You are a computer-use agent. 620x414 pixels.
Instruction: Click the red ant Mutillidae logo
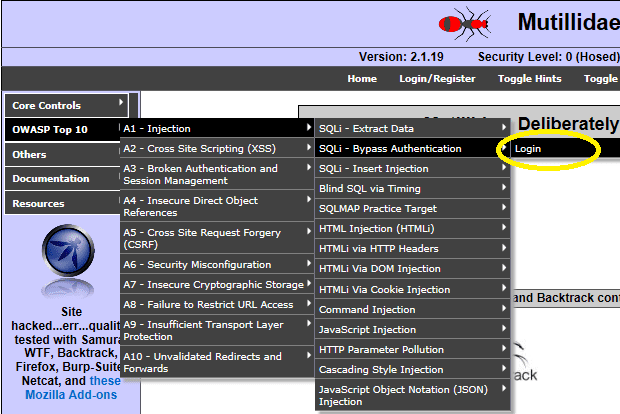coord(463,21)
